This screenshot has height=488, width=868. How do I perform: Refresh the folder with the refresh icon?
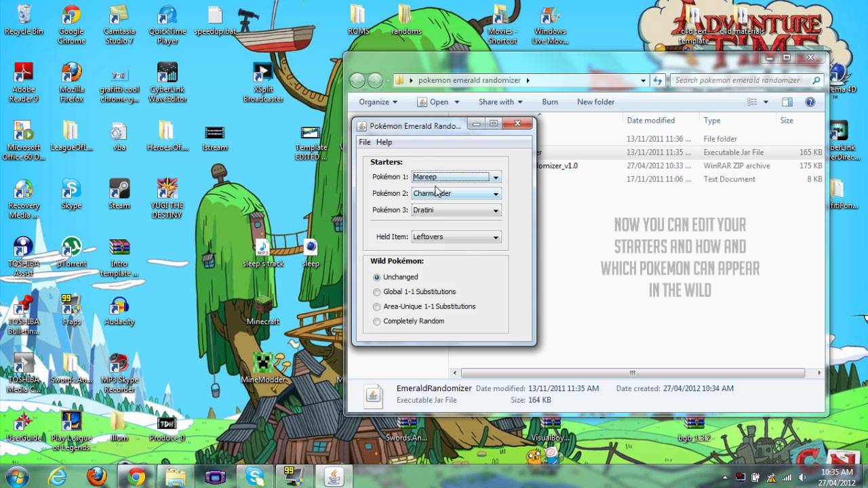pyautogui.click(x=657, y=80)
